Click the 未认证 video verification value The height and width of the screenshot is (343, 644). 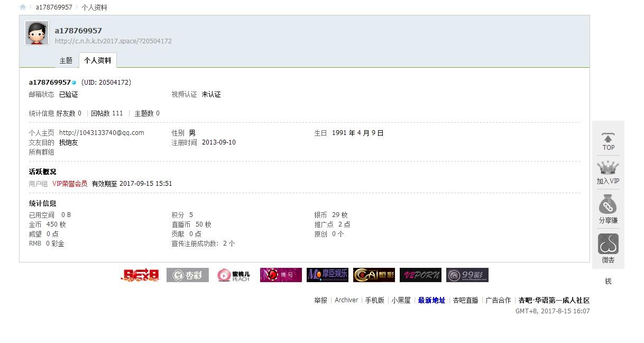211,95
